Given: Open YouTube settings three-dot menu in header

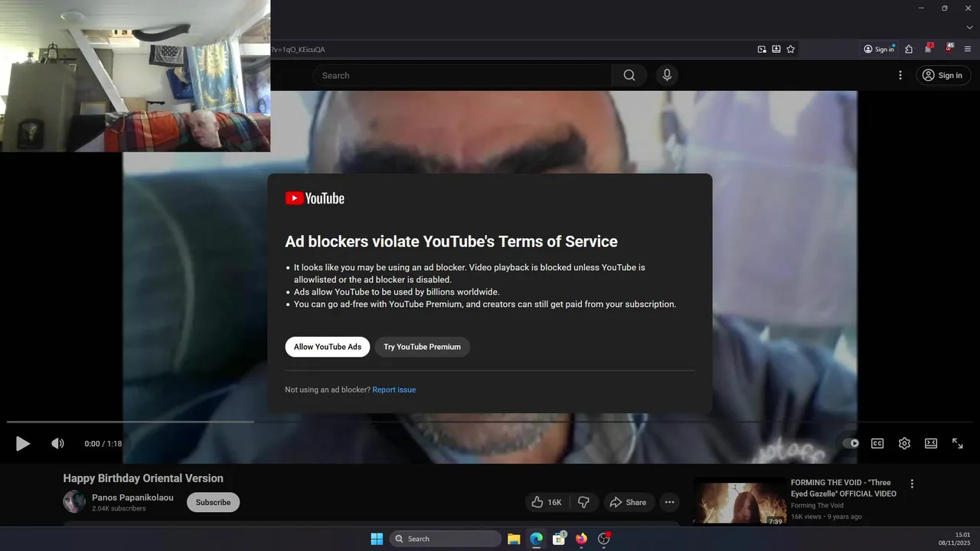Looking at the screenshot, I should click(900, 75).
